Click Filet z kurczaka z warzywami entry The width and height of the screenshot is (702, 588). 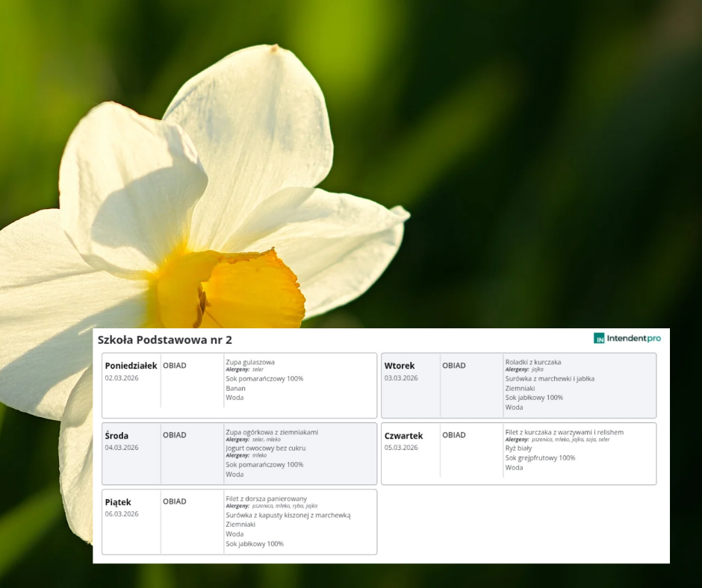point(564,432)
